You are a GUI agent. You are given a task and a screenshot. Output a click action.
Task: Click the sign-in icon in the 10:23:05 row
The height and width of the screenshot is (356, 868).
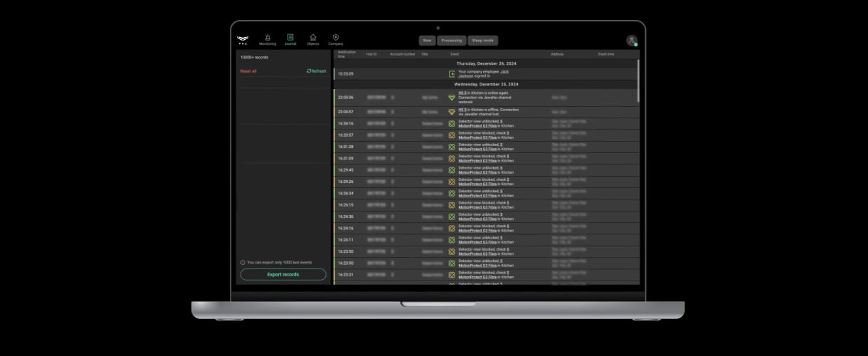(x=452, y=74)
